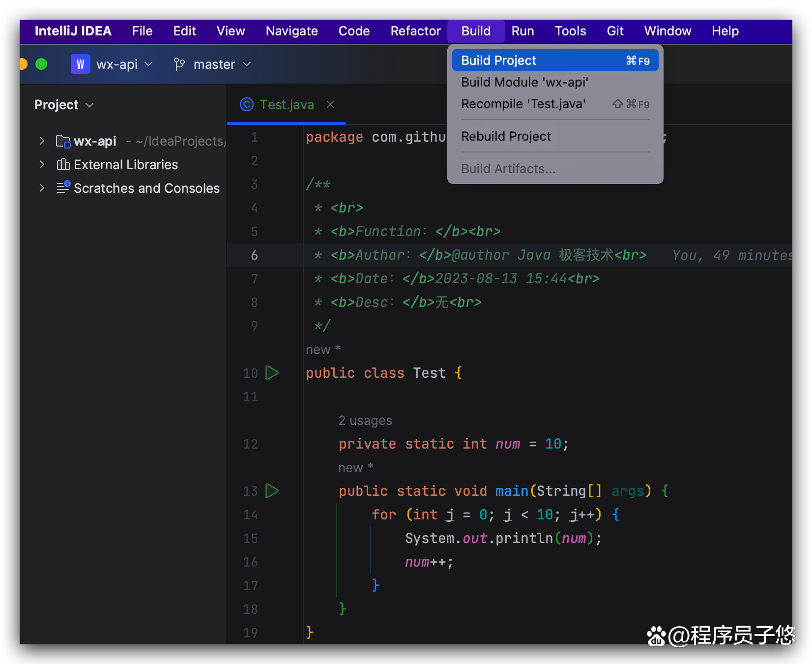Select Recompile 'Test.java' menu entry
812x664 pixels.
click(x=523, y=104)
